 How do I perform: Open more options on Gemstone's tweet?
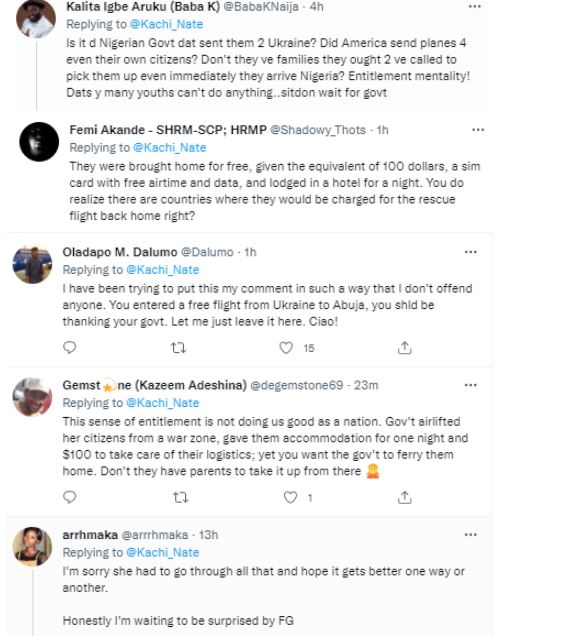[471, 385]
